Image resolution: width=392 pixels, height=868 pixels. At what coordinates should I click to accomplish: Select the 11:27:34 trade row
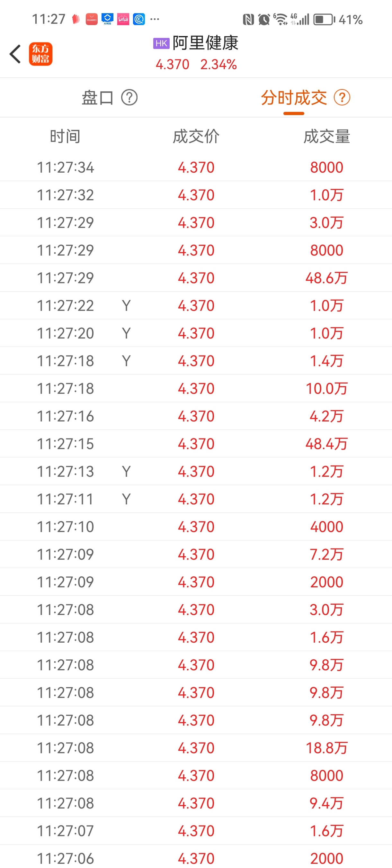click(x=196, y=167)
